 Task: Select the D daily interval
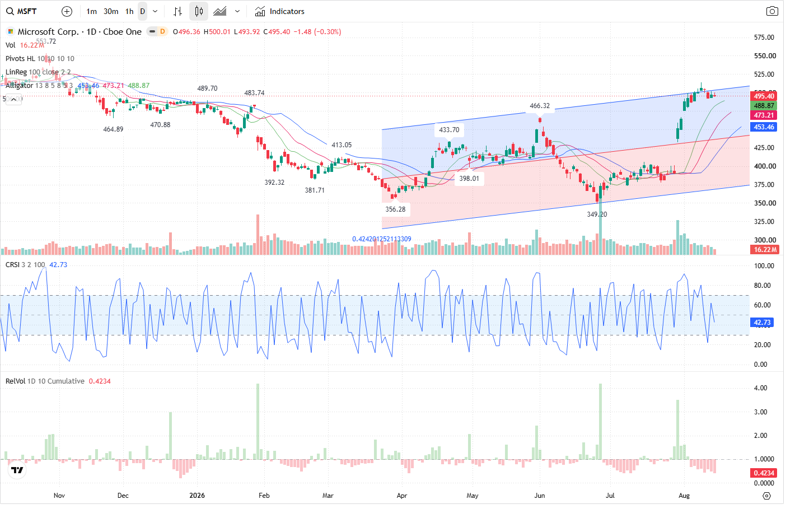coord(143,11)
